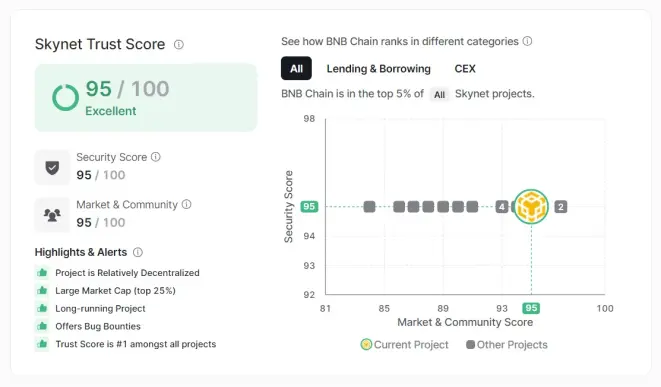Click 'Project is Relatively Decentralized' text
Image resolution: width=661 pixels, height=387 pixels.
(x=127, y=273)
